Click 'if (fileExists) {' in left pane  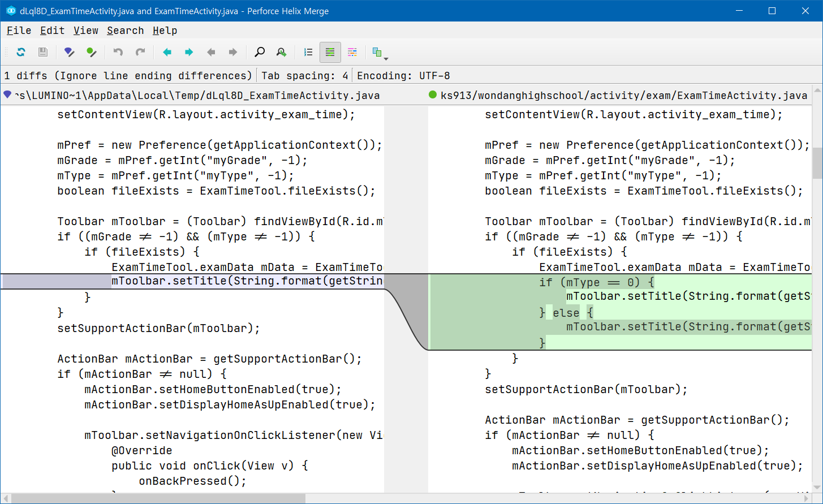(142, 252)
